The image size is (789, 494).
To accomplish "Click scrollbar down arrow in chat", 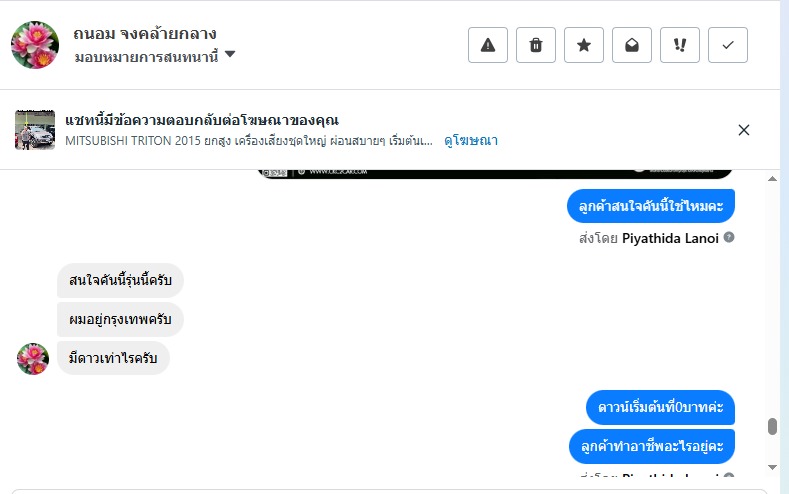I will coord(772,466).
